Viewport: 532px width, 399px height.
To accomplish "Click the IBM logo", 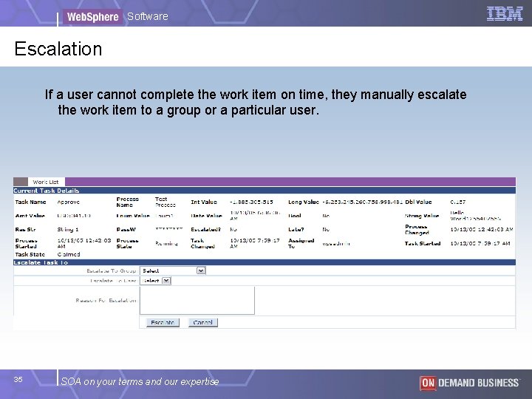I will 505,14.
